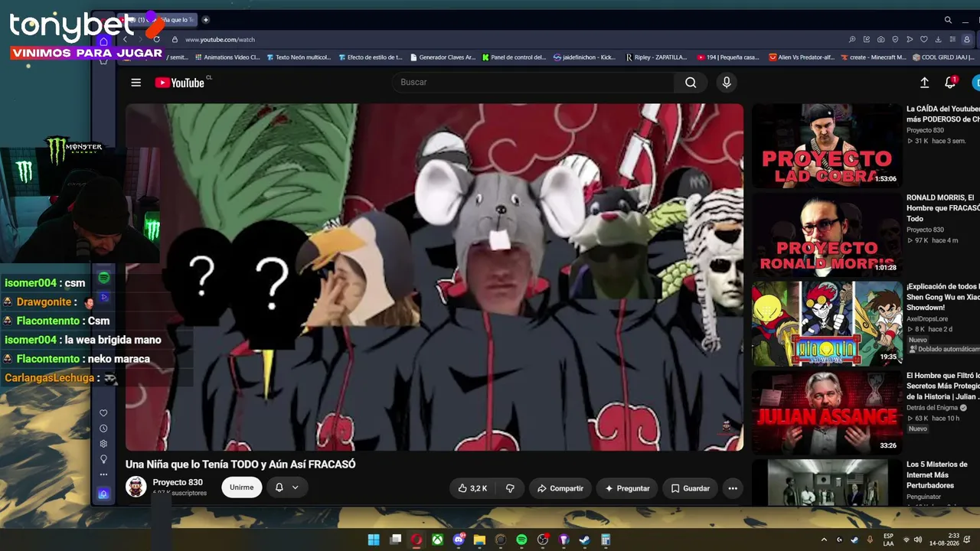The width and height of the screenshot is (980, 551).
Task: Go back with the browser back arrow
Action: pos(125,39)
